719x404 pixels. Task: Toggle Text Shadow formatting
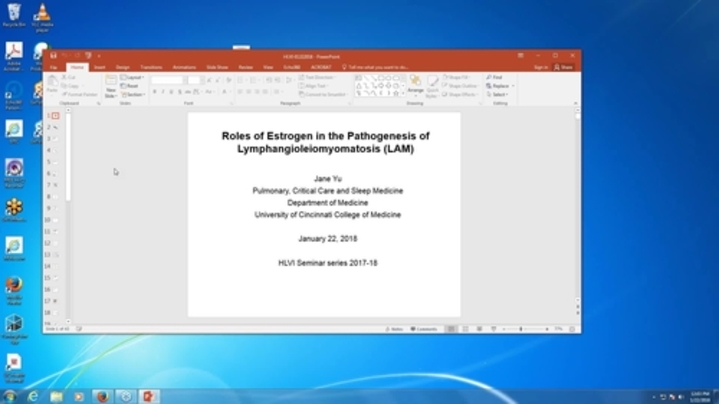coord(180,92)
